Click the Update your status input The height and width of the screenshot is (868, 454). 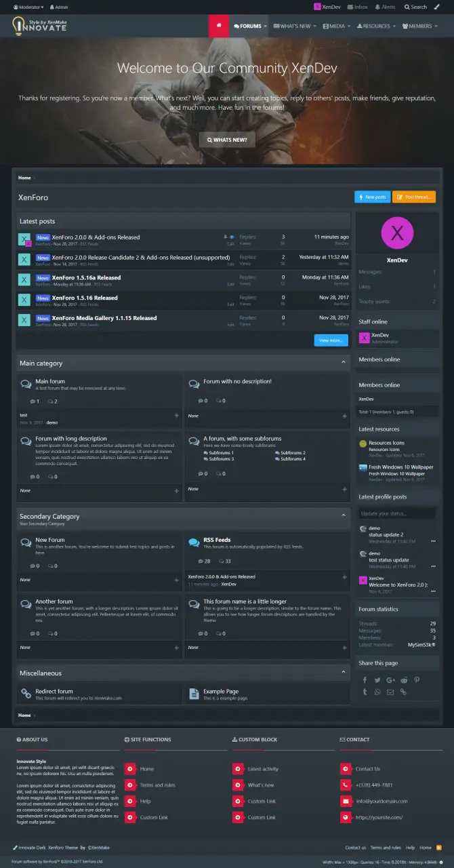(397, 513)
